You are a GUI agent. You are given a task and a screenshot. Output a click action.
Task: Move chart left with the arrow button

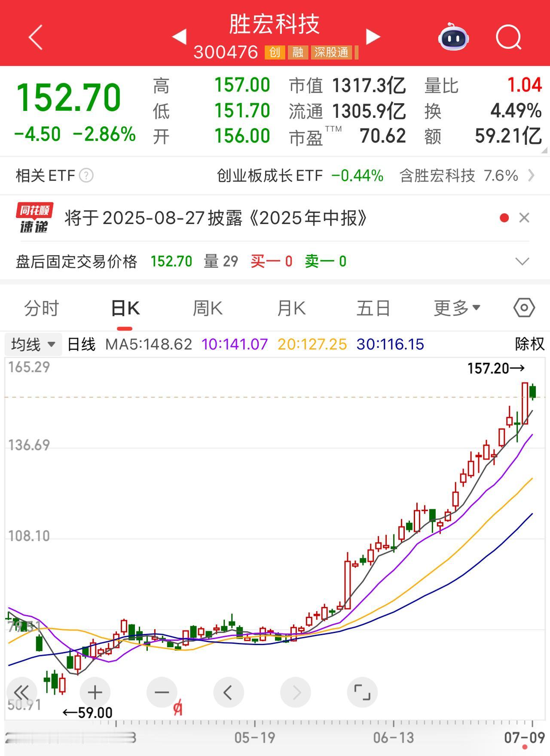click(229, 692)
